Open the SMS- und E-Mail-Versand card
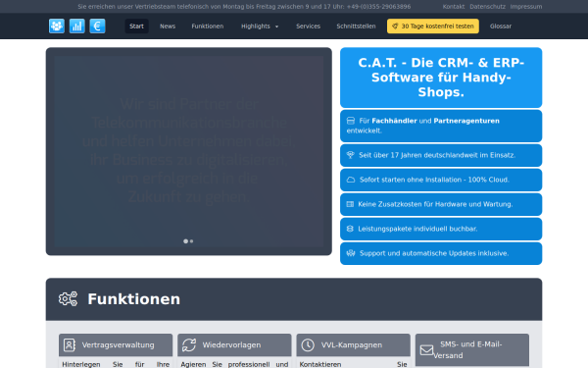 tap(472, 350)
